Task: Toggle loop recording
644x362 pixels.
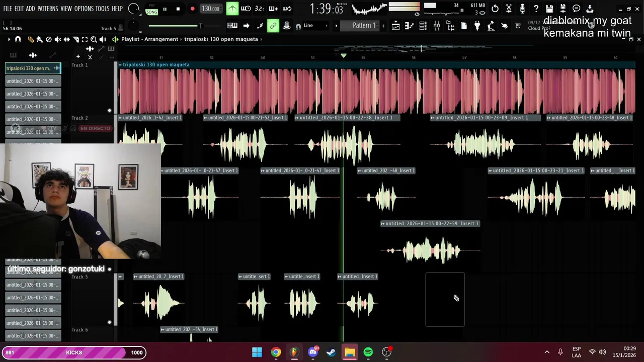Action: point(287,9)
